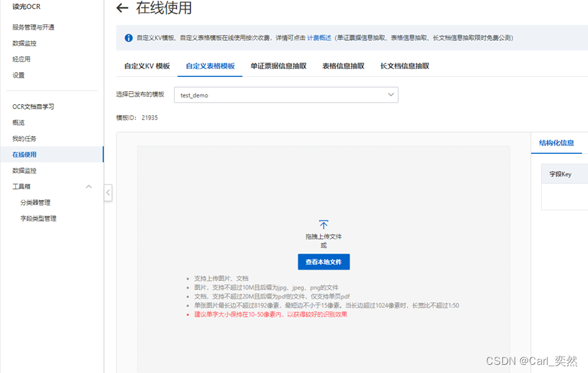Collapse the sidebar with the chevron handle
588x373 pixels.
[x=108, y=193]
